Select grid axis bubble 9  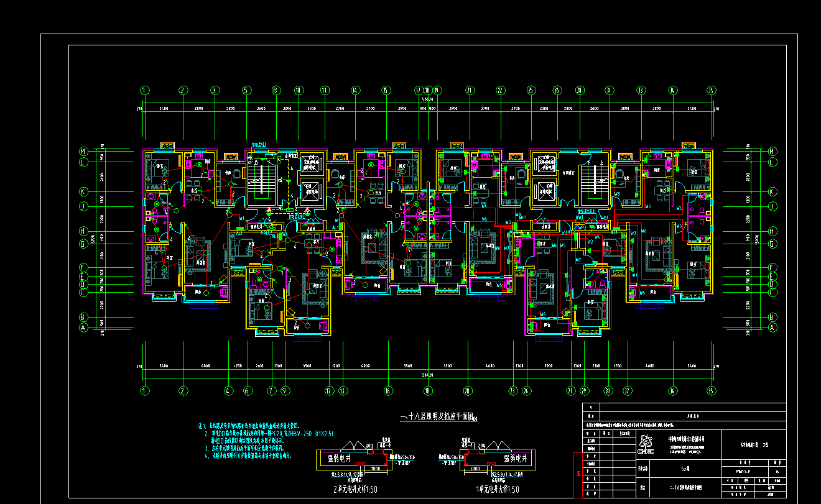(285, 391)
